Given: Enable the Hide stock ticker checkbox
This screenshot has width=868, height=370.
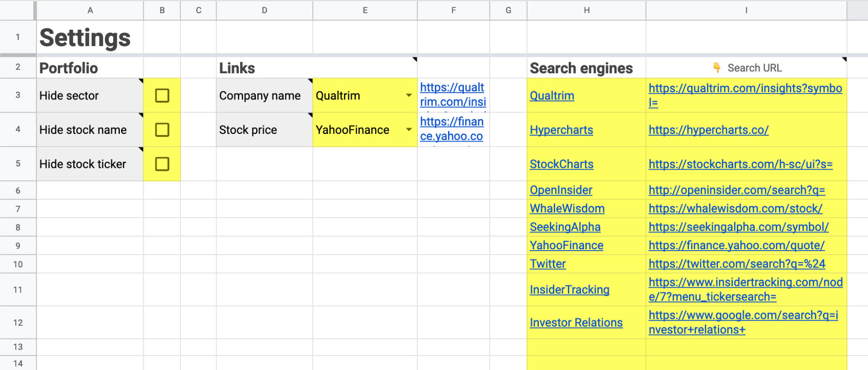Looking at the screenshot, I should (x=162, y=164).
